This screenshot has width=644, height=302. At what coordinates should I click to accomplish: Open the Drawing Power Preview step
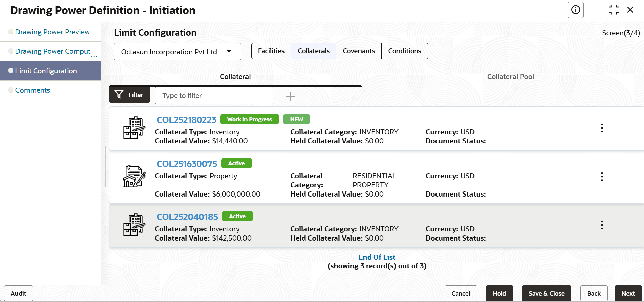tap(52, 32)
